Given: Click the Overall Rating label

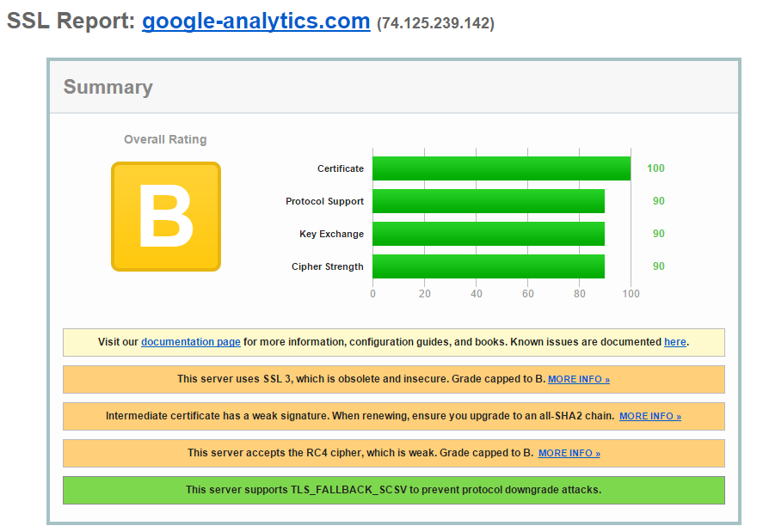Looking at the screenshot, I should tap(165, 139).
